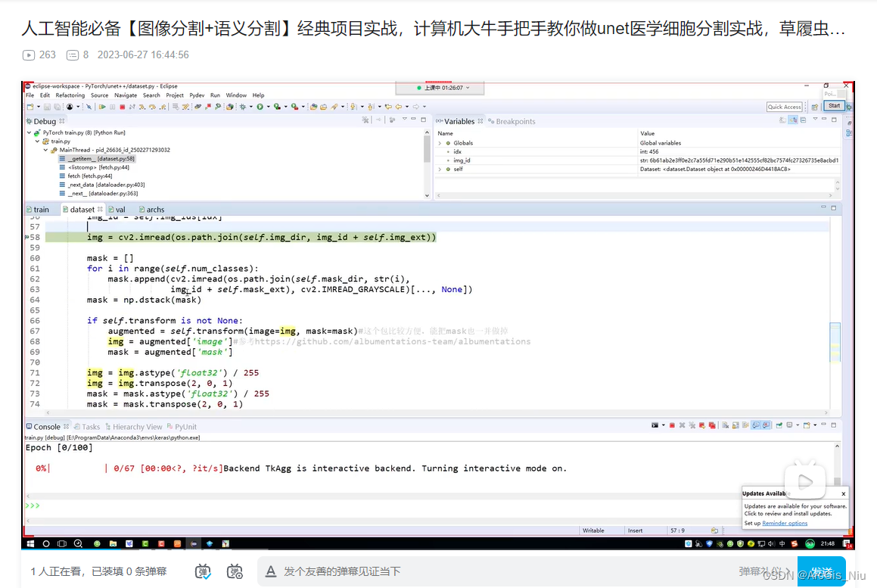Collapse the PyTorch train.py launch node
Viewport: 877px width, 588px height.
[29, 132]
